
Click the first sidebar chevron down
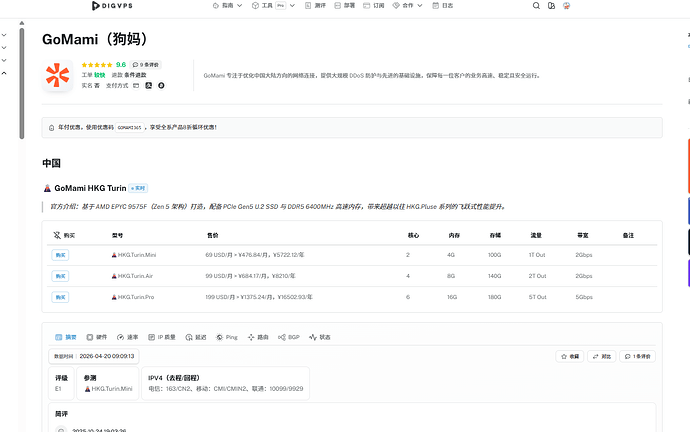click(4, 35)
